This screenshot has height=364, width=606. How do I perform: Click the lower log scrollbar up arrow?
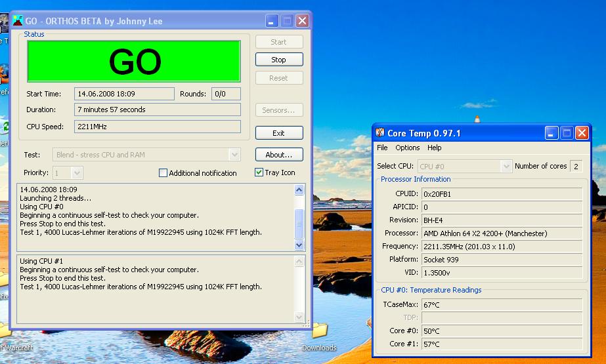299,262
